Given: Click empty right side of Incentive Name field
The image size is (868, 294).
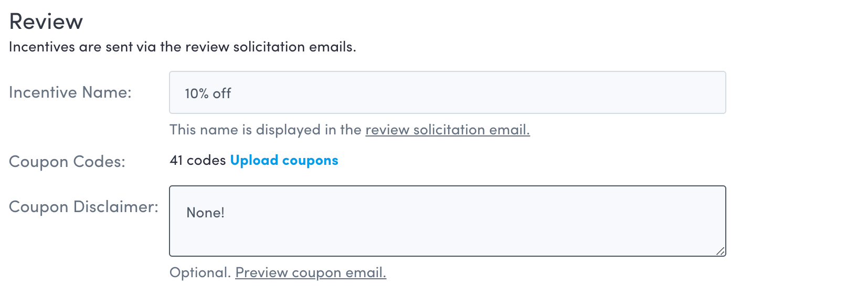Looking at the screenshot, I should pyautogui.click(x=577, y=93).
